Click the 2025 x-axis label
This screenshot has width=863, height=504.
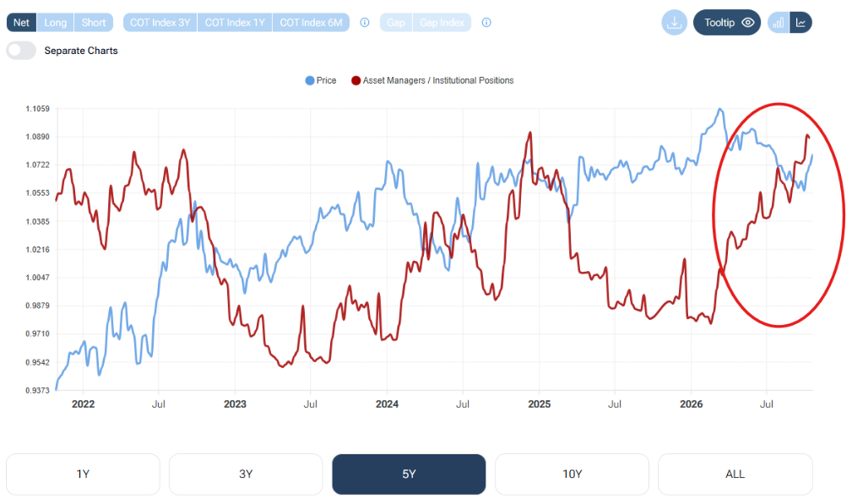coord(540,404)
